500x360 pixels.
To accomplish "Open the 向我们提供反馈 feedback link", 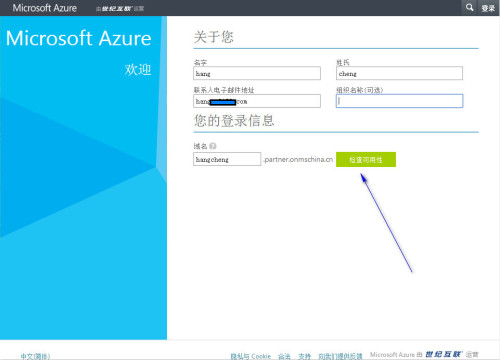I will click(340, 356).
